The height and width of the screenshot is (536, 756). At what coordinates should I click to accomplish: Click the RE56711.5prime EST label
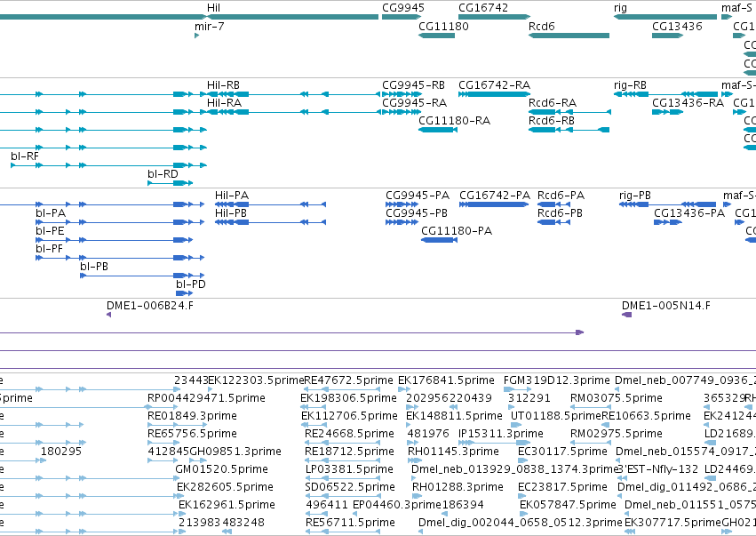tap(351, 523)
